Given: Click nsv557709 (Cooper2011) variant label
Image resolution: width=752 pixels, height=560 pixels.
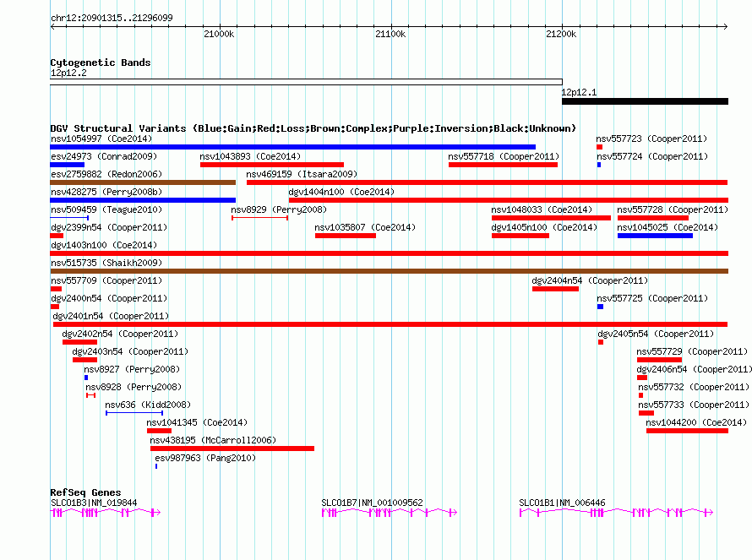Looking at the screenshot, I should pos(106,280).
